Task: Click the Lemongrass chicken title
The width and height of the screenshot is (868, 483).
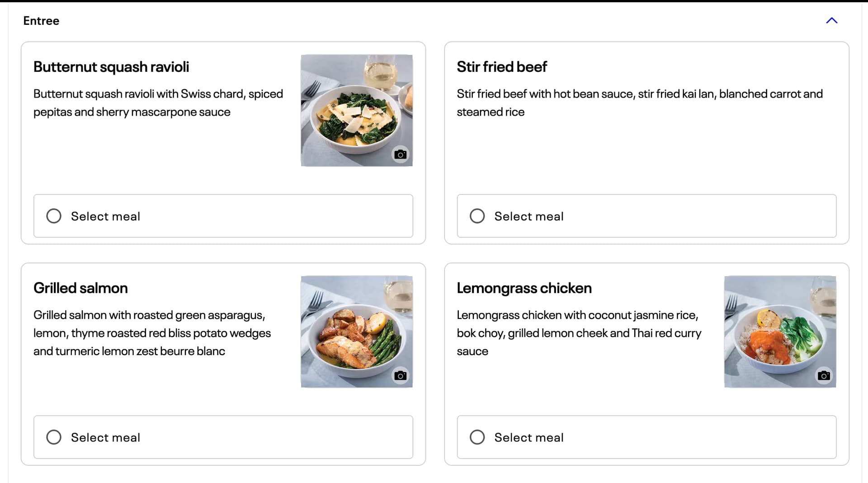Action: pyautogui.click(x=524, y=288)
